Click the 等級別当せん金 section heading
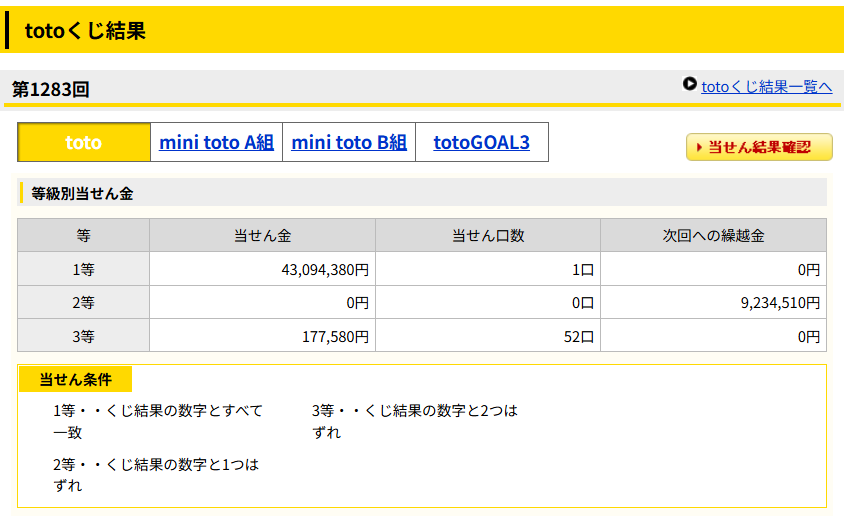This screenshot has width=851, height=516. [x=82, y=193]
